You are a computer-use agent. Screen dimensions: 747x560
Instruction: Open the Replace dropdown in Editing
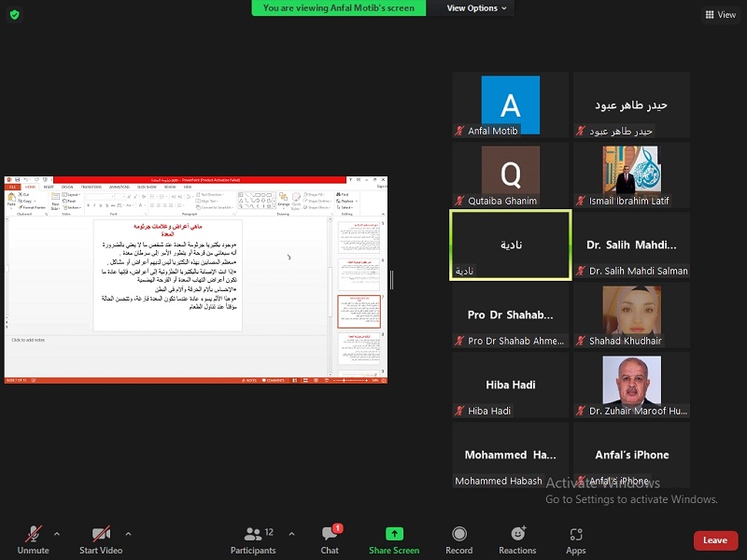(346, 201)
